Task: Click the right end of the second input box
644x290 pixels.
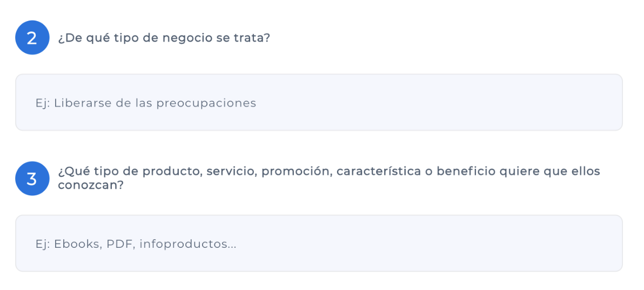Action: [x=605, y=243]
